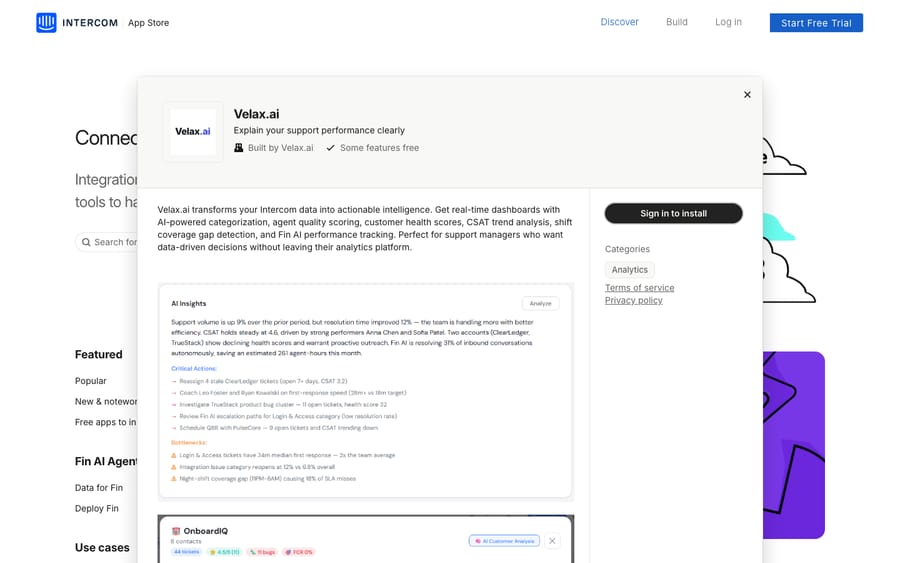Select the Analytics category tag
This screenshot has height=563, width=900.
click(x=629, y=270)
